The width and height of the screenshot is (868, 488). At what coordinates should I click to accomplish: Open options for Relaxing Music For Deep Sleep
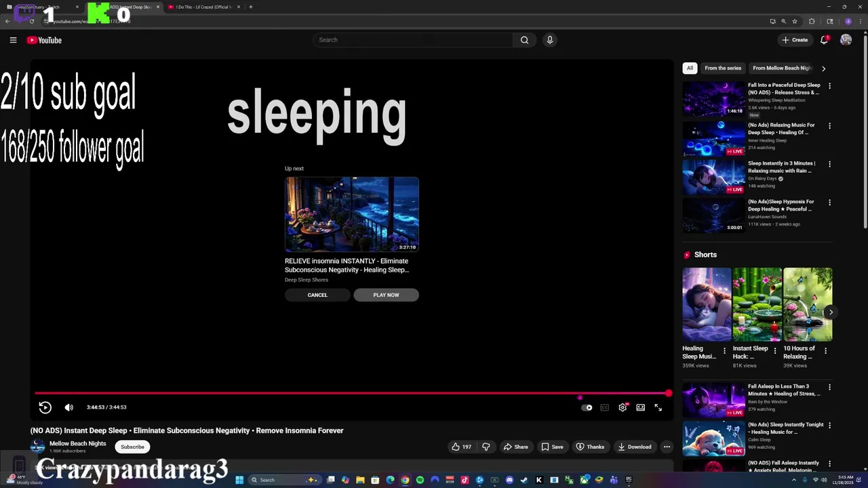pos(829,126)
